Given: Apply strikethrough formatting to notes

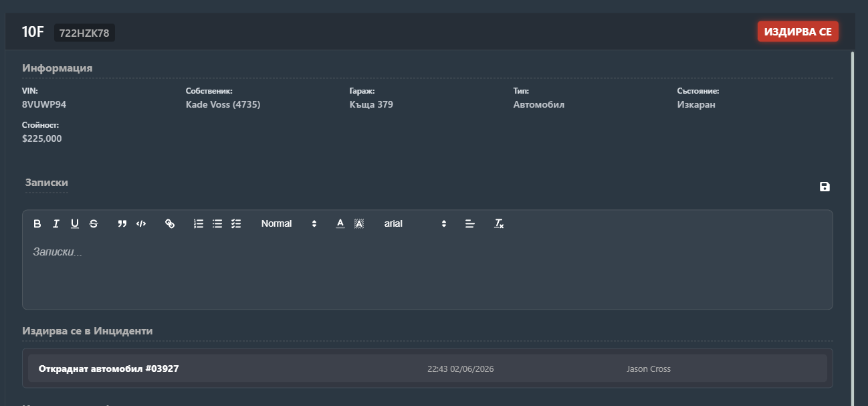Looking at the screenshot, I should tap(94, 224).
